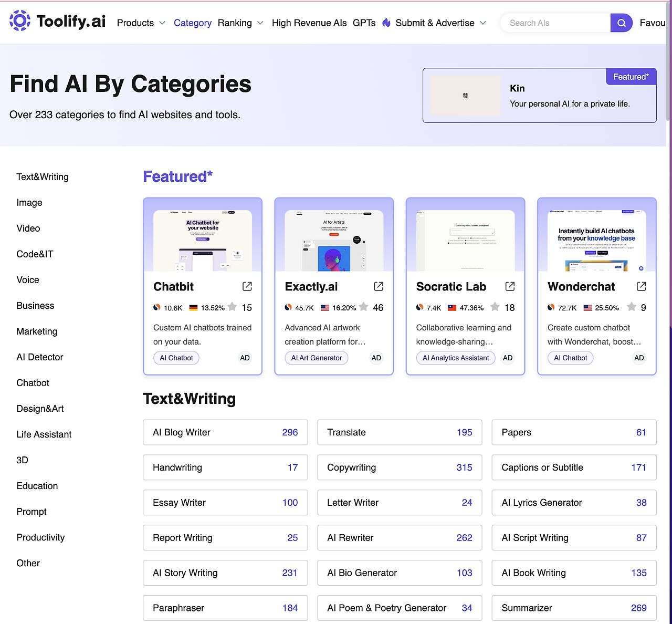The width and height of the screenshot is (672, 624).
Task: Click the star icon on Socratic Lab card
Action: [x=495, y=307]
